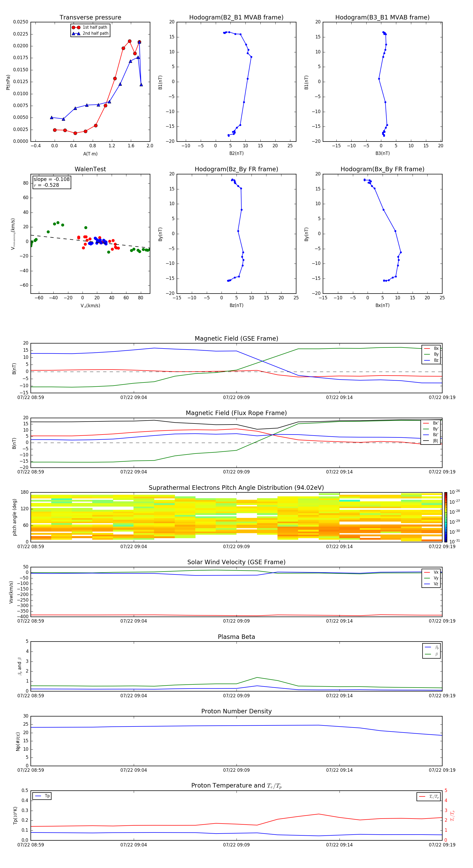The height and width of the screenshot is (868, 473).
Task: Click the 'B2(nT)' x-axis label
Action: click(x=236, y=154)
